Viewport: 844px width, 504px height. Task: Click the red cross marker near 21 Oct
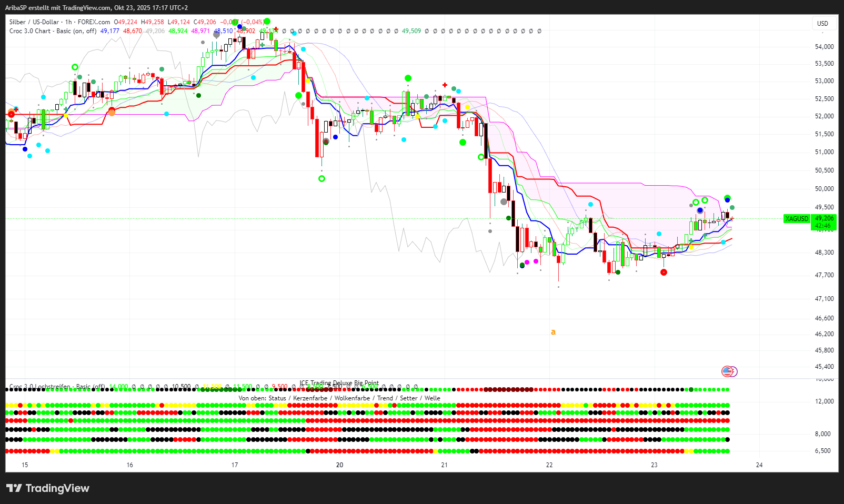click(x=445, y=85)
